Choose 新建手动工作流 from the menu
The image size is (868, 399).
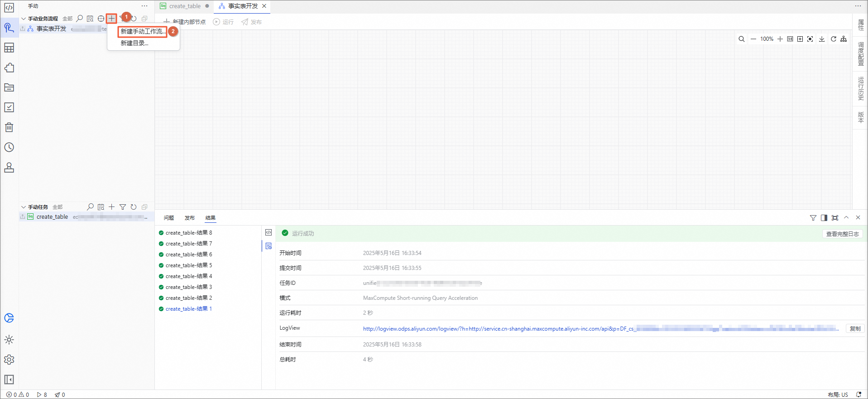pyautogui.click(x=143, y=31)
